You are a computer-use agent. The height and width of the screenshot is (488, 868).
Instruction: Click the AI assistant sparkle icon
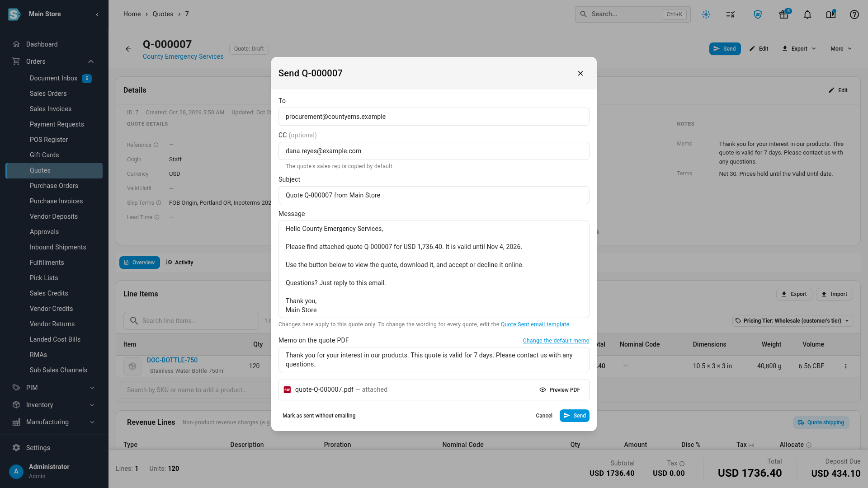coord(706,14)
